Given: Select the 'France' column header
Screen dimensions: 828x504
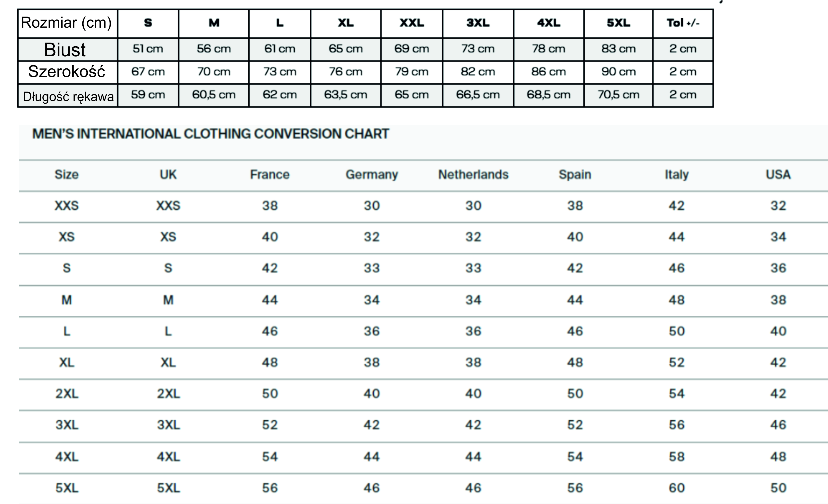Looking at the screenshot, I should tap(270, 175).
